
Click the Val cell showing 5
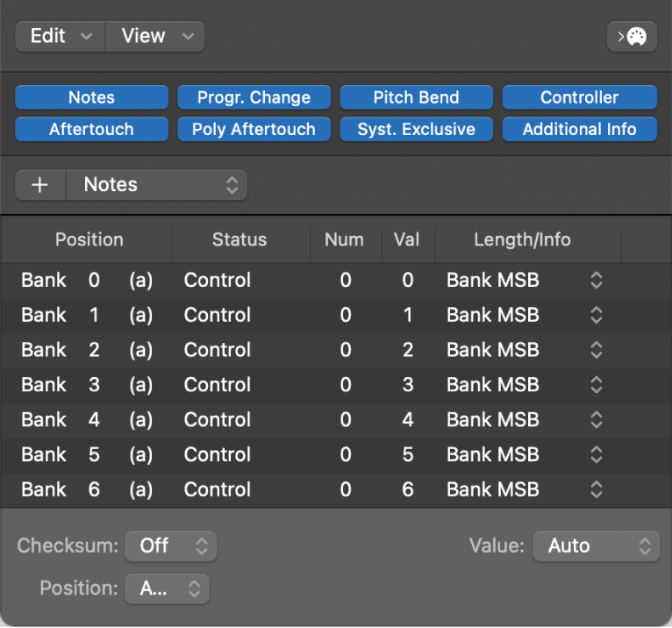tap(408, 454)
